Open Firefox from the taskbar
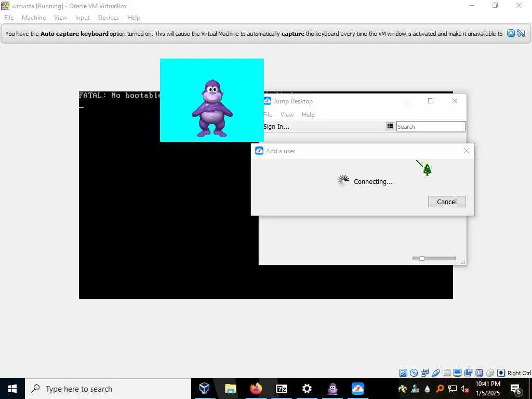The image size is (532, 399). pos(256,389)
